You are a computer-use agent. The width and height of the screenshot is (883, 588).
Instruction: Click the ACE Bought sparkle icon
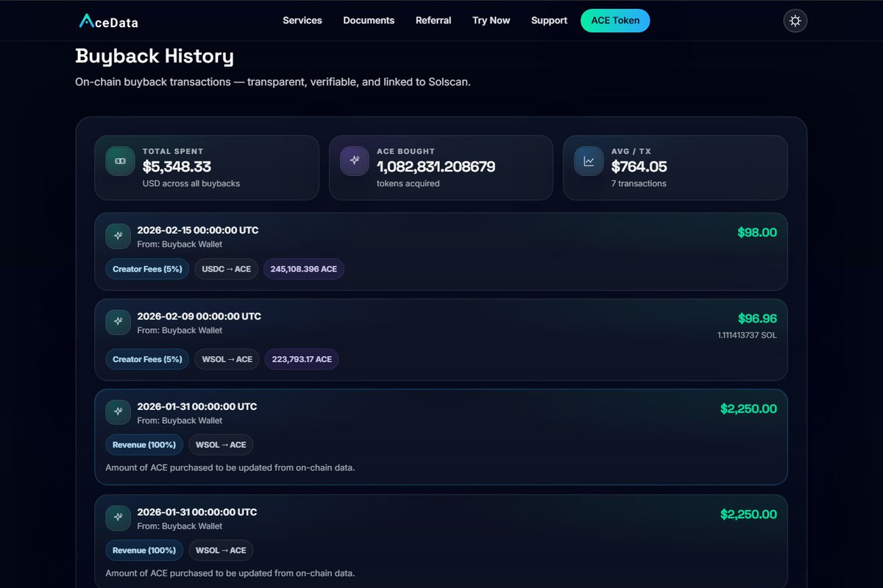(355, 160)
